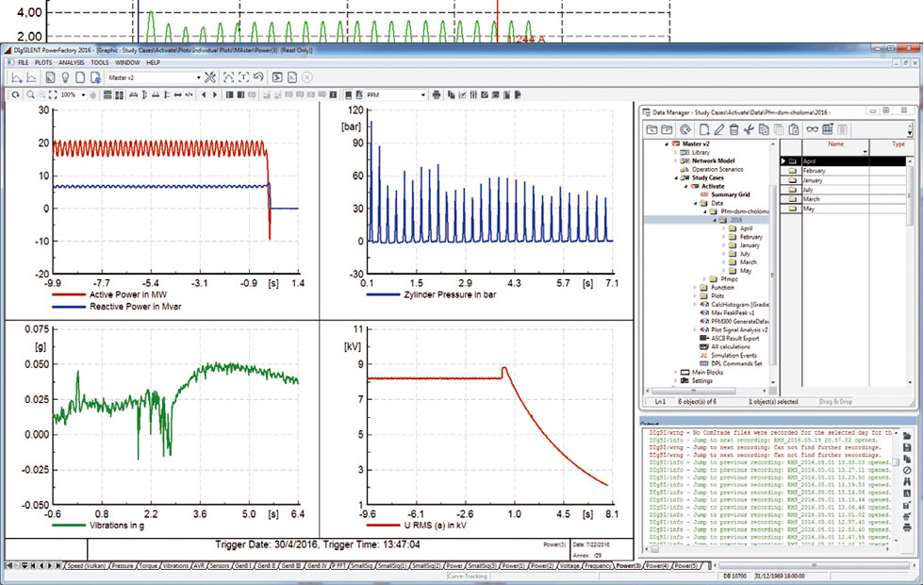
Task: Click the undo arrow icon
Action: pyautogui.click(x=258, y=77)
